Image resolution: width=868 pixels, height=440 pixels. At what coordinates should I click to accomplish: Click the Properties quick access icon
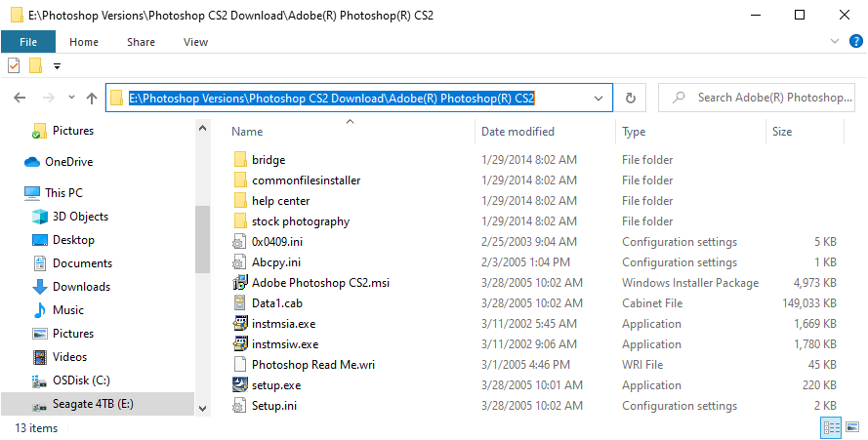pyautogui.click(x=14, y=66)
